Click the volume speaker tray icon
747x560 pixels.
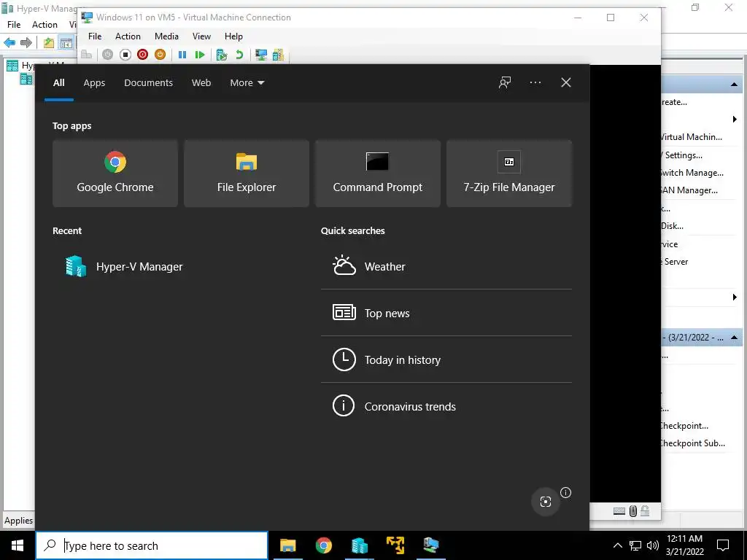point(653,545)
